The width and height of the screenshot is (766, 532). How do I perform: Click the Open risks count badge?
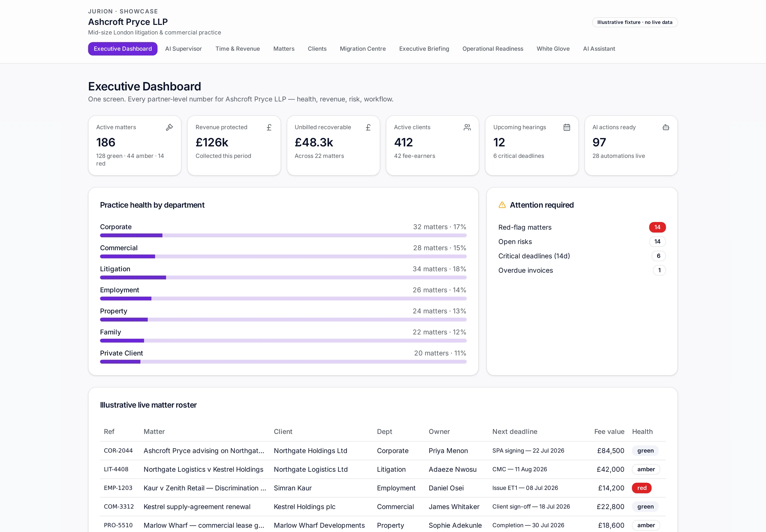point(657,242)
